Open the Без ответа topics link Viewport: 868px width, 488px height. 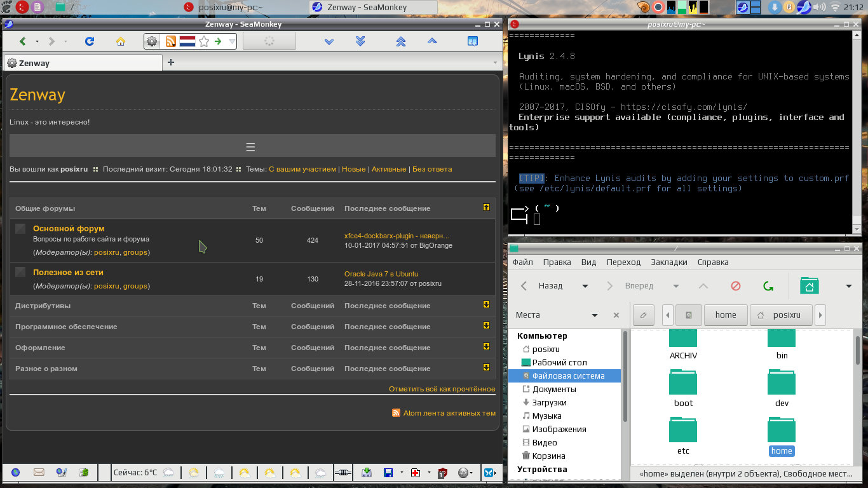click(x=432, y=169)
